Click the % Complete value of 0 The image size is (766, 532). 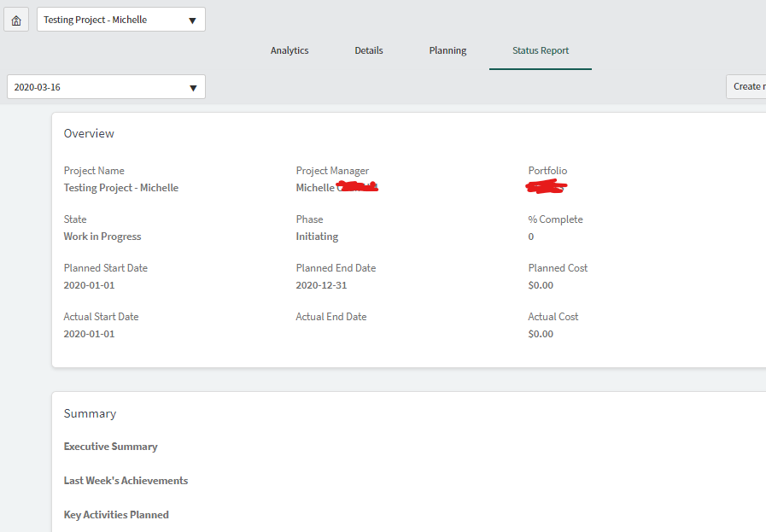pyautogui.click(x=530, y=236)
